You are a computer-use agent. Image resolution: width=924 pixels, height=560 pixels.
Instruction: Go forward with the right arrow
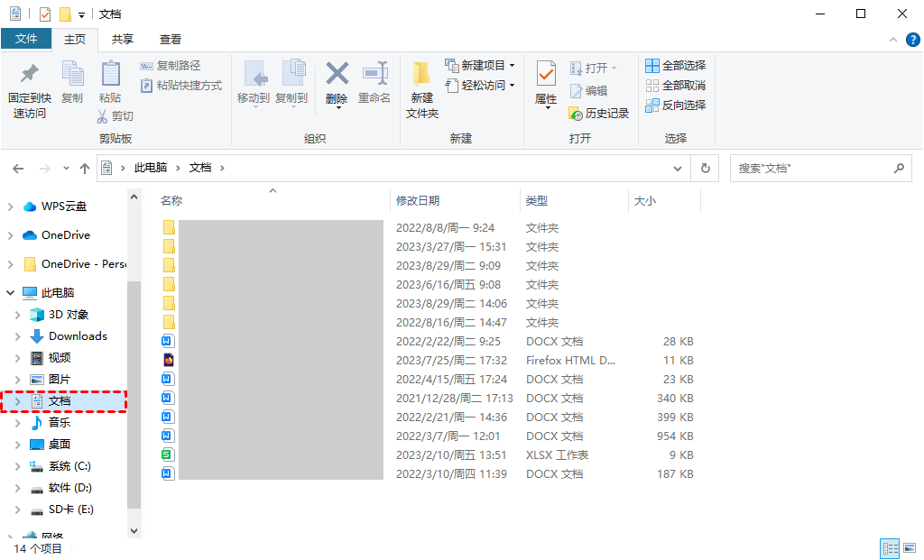coord(45,169)
